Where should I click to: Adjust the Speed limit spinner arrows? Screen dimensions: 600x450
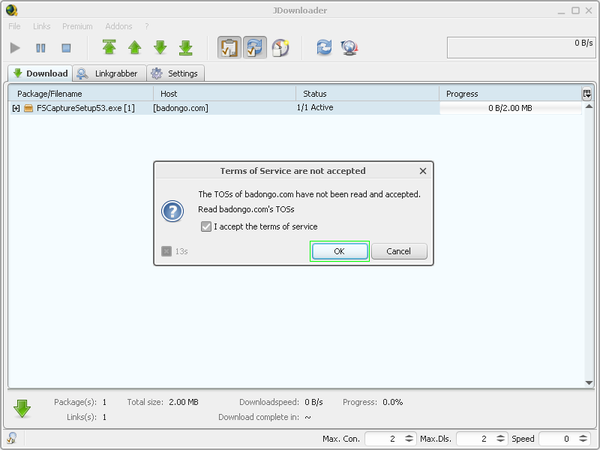pyautogui.click(x=583, y=439)
